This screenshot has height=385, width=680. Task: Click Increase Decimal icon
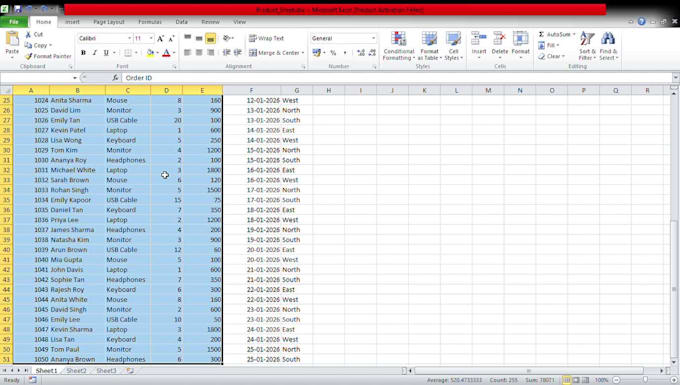pyautogui.click(x=361, y=52)
